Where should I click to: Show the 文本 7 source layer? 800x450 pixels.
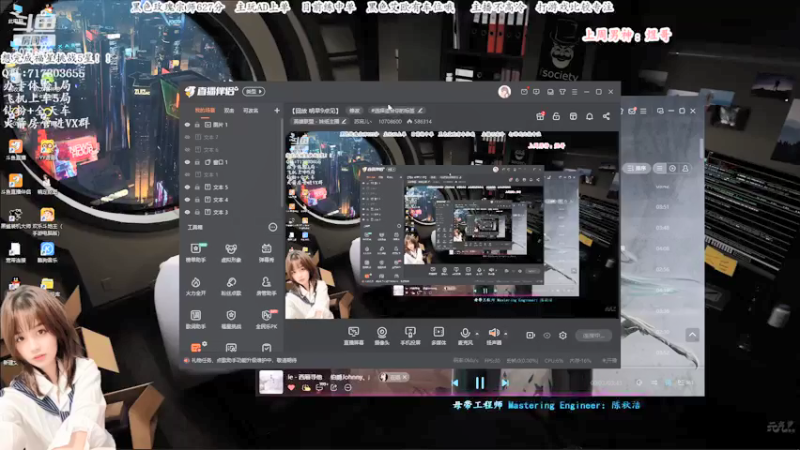(187, 137)
